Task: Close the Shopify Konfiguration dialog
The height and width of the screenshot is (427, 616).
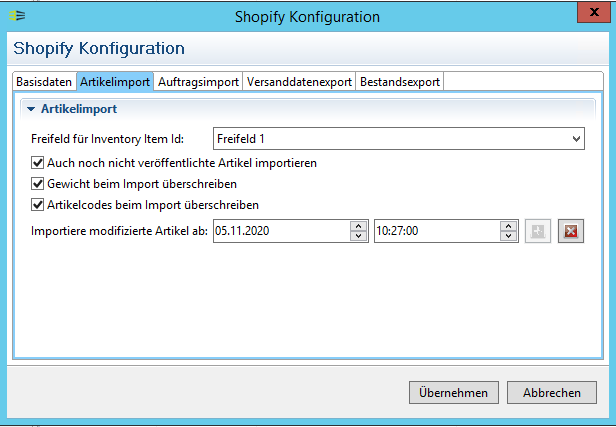Action: 594,12
